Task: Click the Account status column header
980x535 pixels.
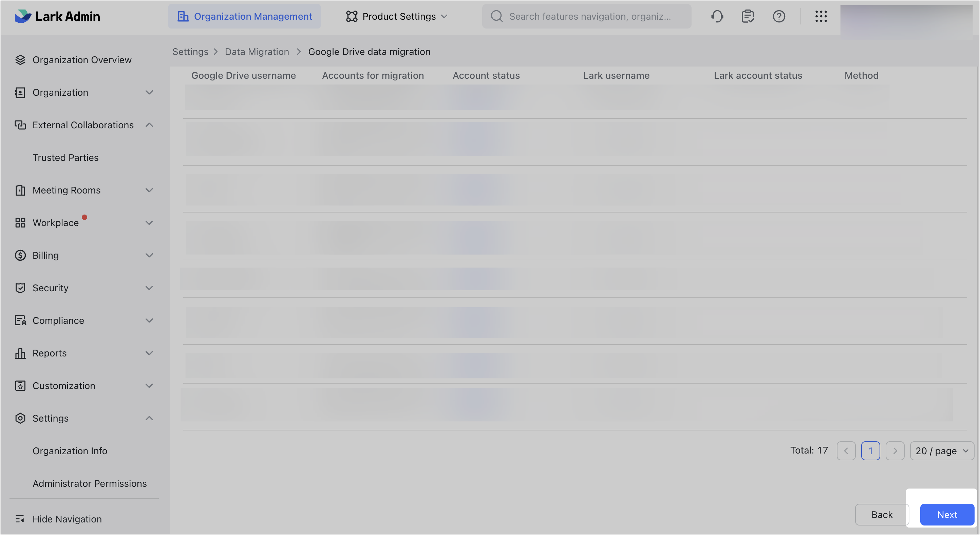Action: [486, 75]
